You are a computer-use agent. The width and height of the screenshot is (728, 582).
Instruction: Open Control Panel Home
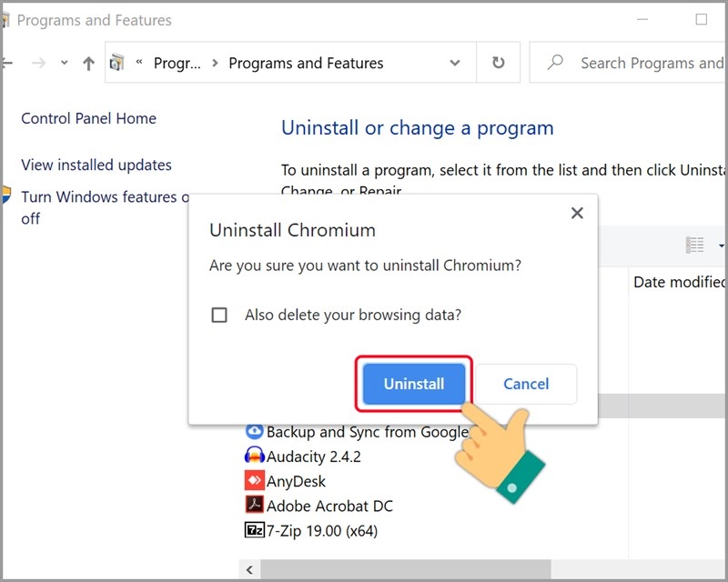pyautogui.click(x=87, y=118)
